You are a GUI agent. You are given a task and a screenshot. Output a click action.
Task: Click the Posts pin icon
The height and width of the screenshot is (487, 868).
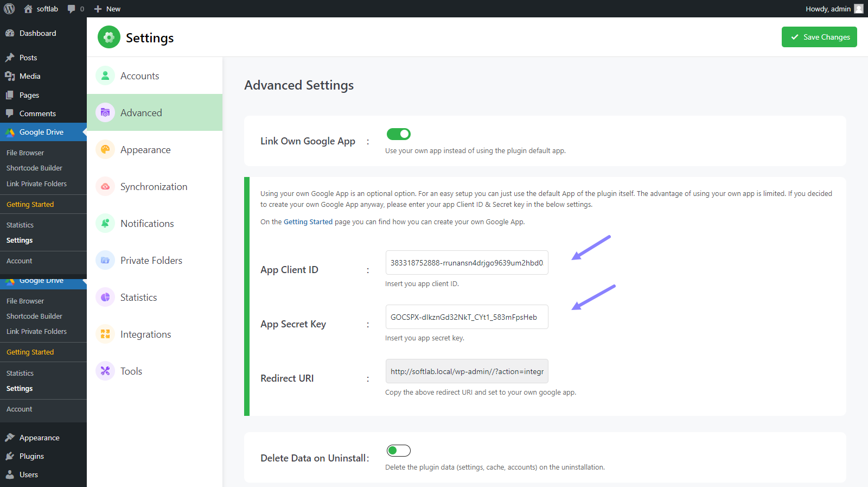10,58
